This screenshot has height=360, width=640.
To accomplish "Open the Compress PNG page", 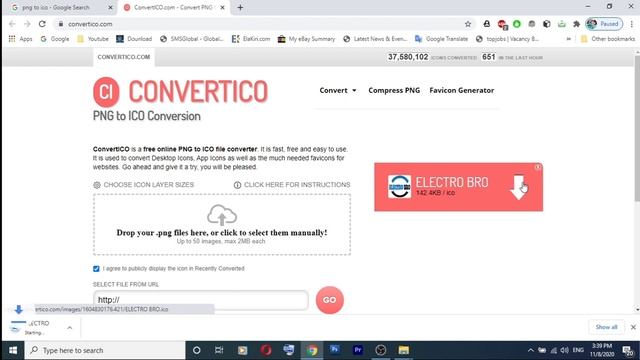I will point(394,90).
